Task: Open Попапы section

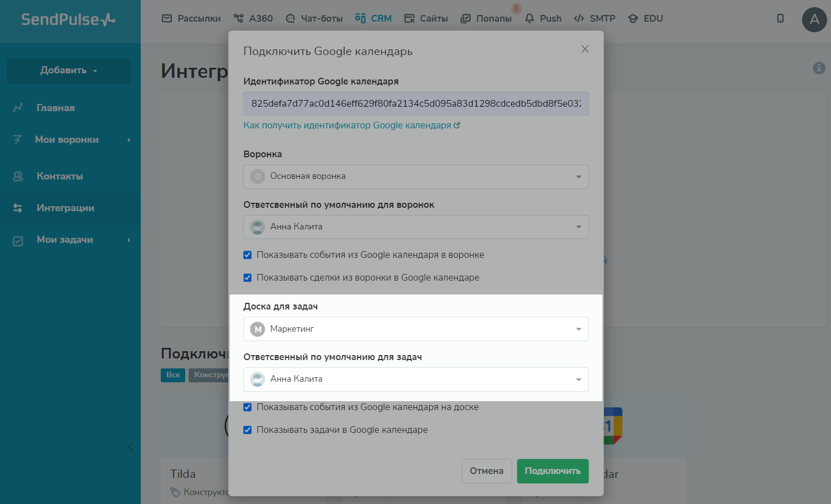Action: click(x=486, y=18)
